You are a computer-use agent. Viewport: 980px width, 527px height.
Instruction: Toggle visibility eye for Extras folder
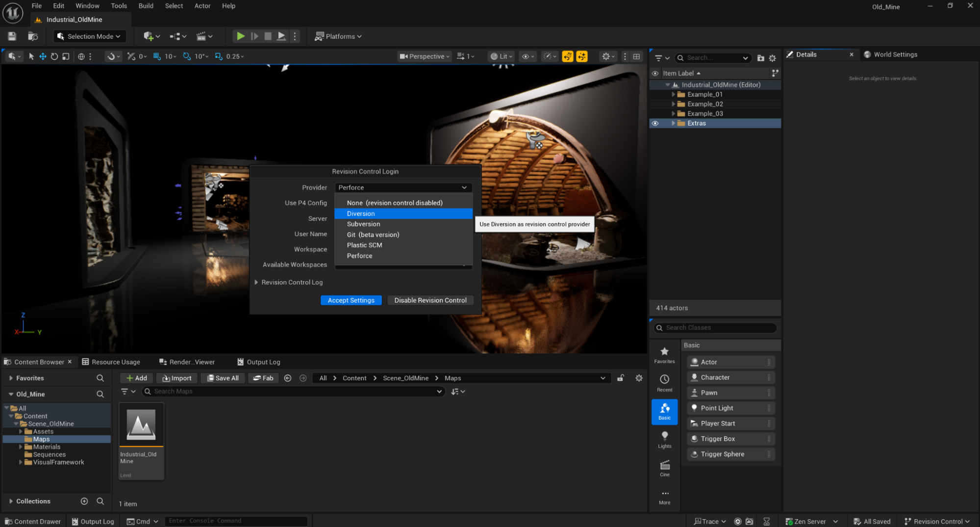(x=655, y=123)
